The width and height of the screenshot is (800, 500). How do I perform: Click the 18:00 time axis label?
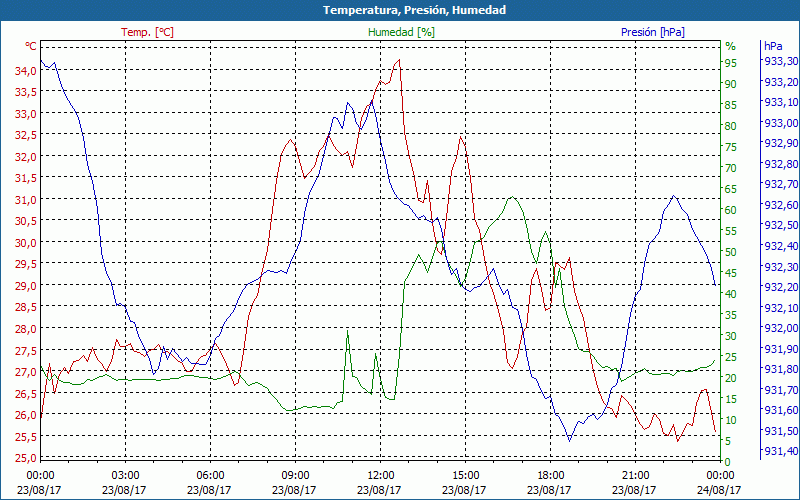tap(551, 476)
